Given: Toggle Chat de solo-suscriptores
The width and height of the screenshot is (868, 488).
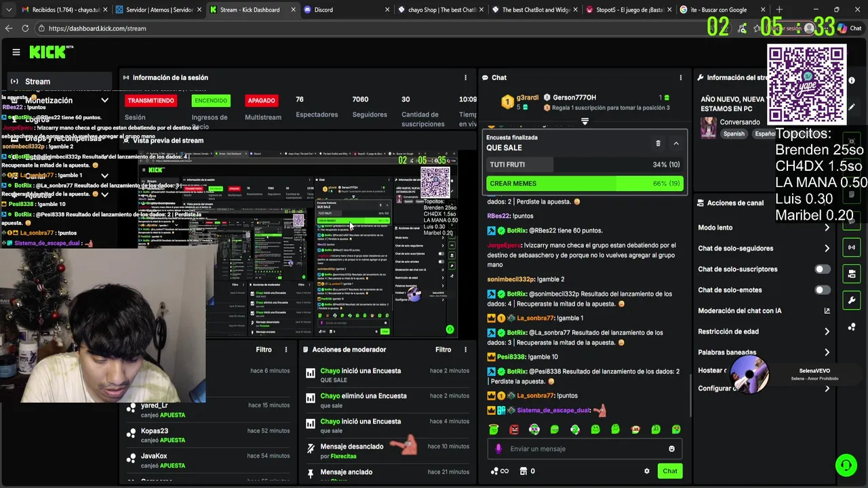Looking at the screenshot, I should point(822,269).
